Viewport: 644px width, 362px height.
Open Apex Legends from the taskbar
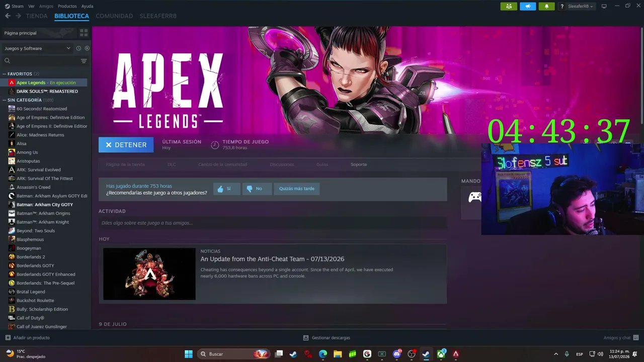point(456,354)
